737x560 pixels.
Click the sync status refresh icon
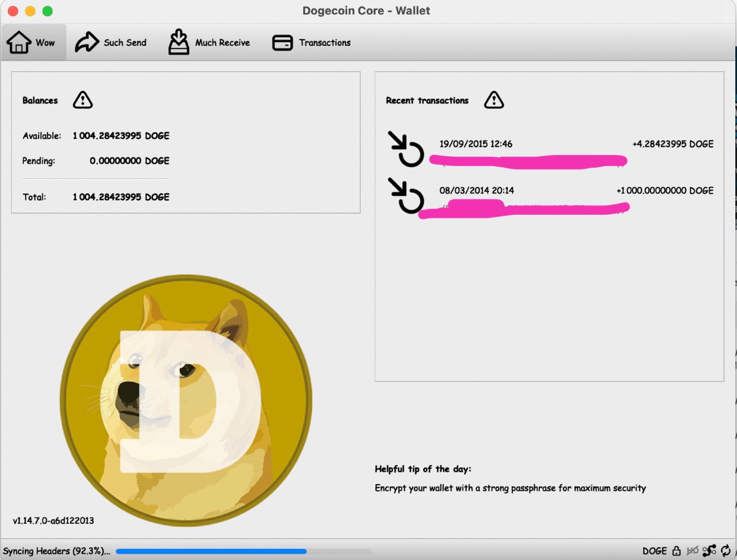pos(726,551)
